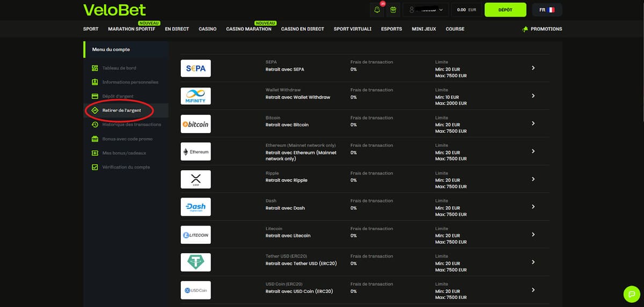Screen dimensions: 644x307
Task: Go to the Esports section
Action: 391,29
